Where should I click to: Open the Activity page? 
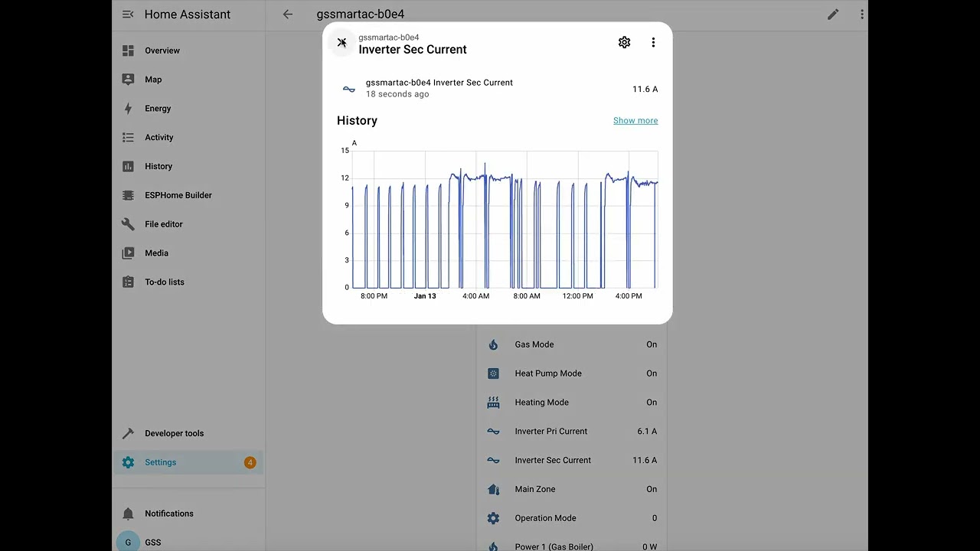[188, 138]
